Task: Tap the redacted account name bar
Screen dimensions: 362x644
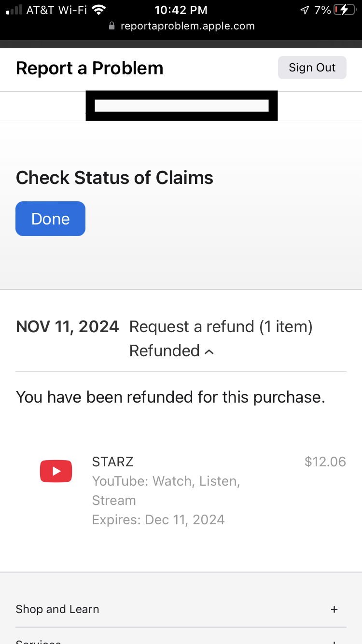Action: [181, 106]
